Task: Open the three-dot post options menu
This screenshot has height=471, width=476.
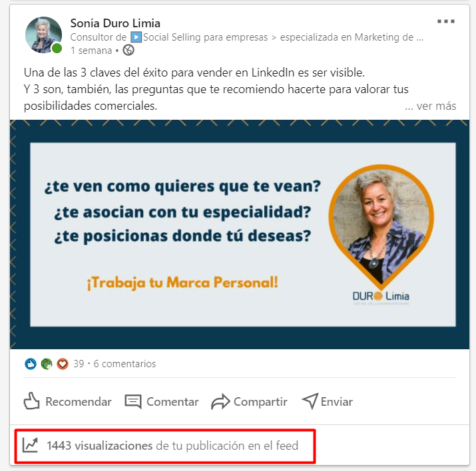Action: coord(445,21)
